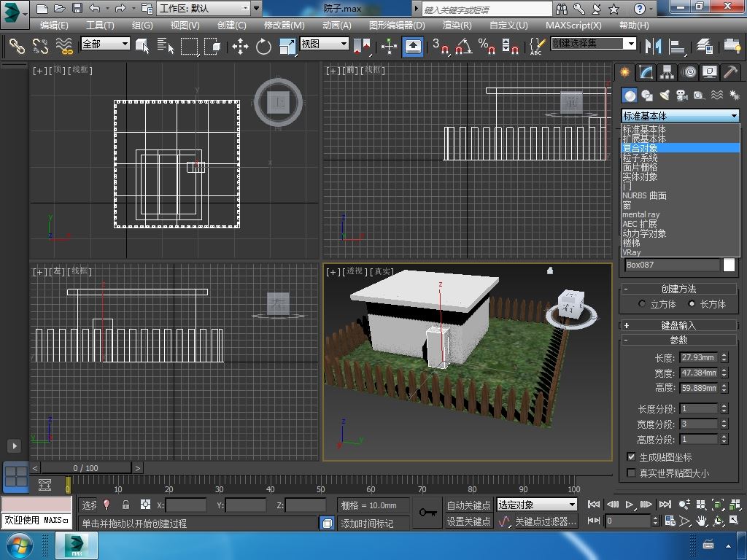This screenshot has width=747, height=560.
Task: Enable 真实世界贴图大小 checkbox
Action: pyautogui.click(x=631, y=472)
